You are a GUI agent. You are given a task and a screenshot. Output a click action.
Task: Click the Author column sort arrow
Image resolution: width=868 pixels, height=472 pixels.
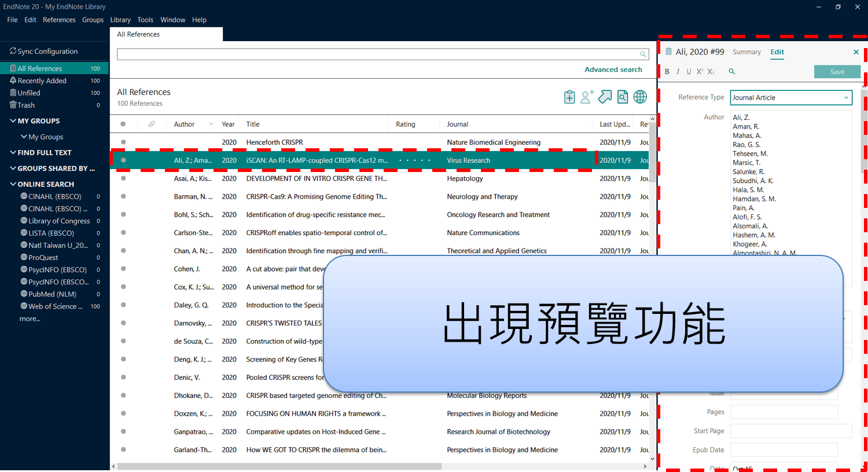point(211,124)
